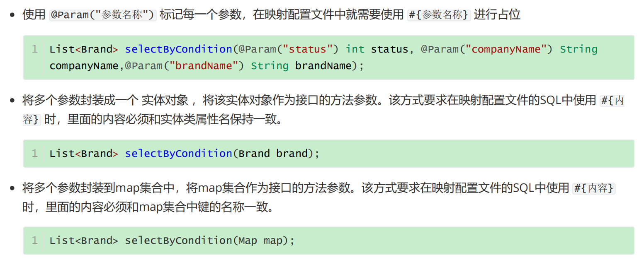Click "companyName" string in first code block
644x260 pixels.
(x=508, y=49)
